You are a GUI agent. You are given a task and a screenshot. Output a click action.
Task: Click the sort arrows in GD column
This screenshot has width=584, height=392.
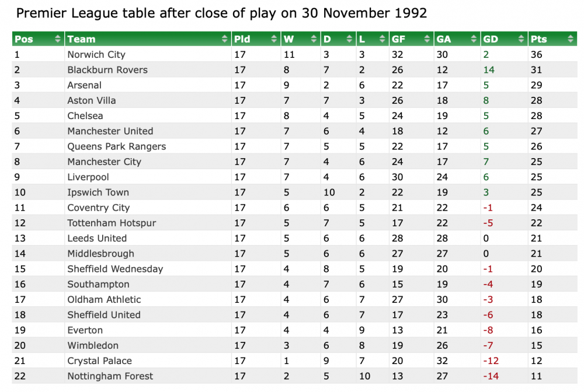point(522,39)
